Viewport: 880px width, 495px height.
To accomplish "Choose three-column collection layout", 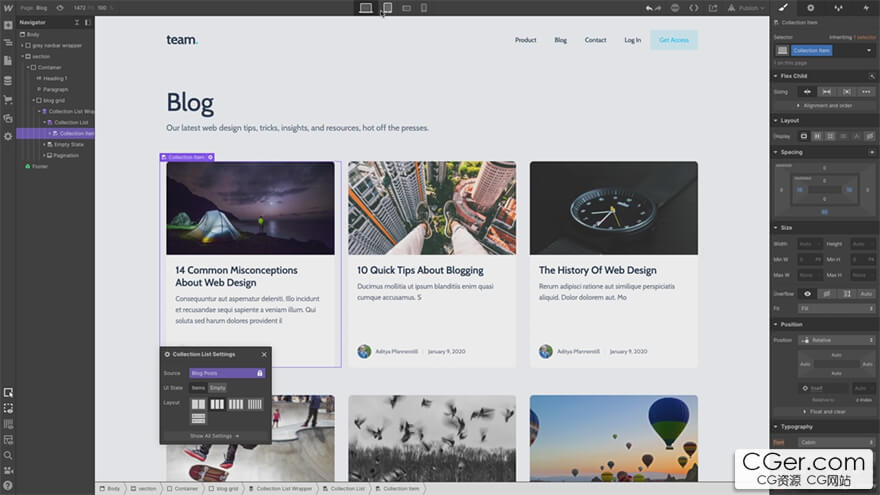I will pos(217,404).
